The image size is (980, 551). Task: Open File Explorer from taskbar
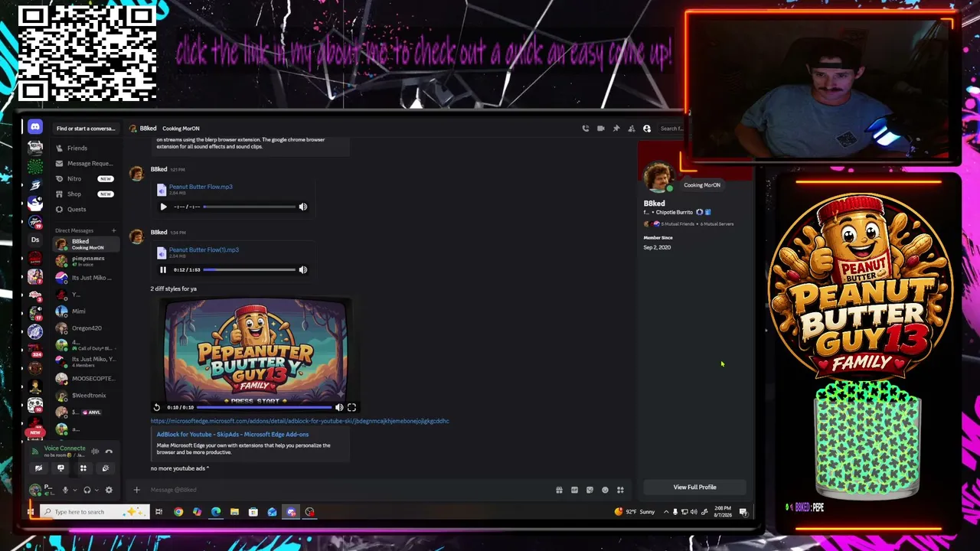(x=234, y=512)
